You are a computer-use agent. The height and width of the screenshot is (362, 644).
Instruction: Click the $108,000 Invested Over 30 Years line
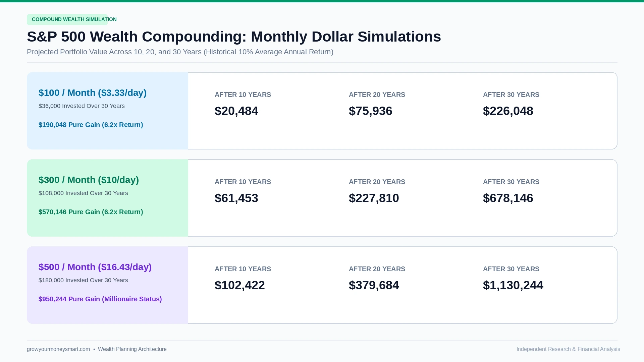(83, 193)
